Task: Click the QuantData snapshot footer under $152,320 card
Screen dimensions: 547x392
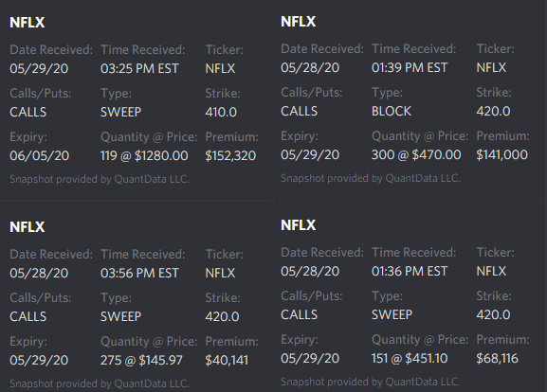Action: click(100, 179)
